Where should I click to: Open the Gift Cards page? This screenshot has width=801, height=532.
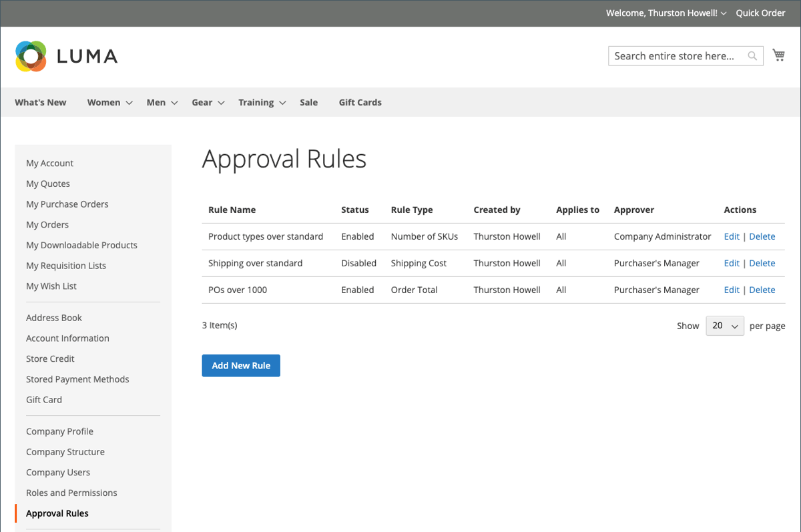click(360, 102)
